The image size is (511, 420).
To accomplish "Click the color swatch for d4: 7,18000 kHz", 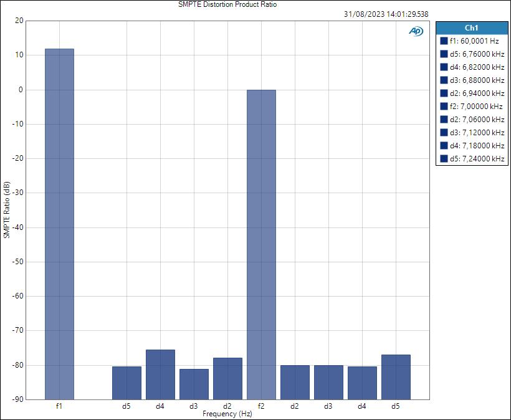I will [x=444, y=145].
